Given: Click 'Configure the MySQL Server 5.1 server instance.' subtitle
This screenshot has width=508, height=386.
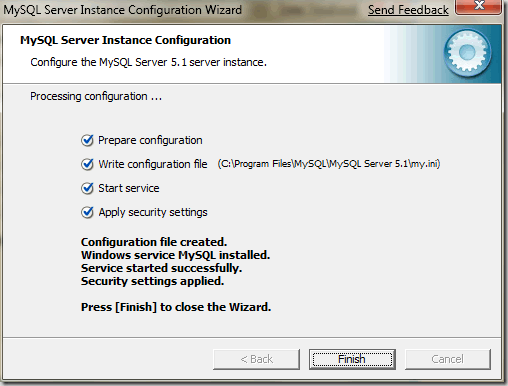Looking at the screenshot, I should 148,62.
